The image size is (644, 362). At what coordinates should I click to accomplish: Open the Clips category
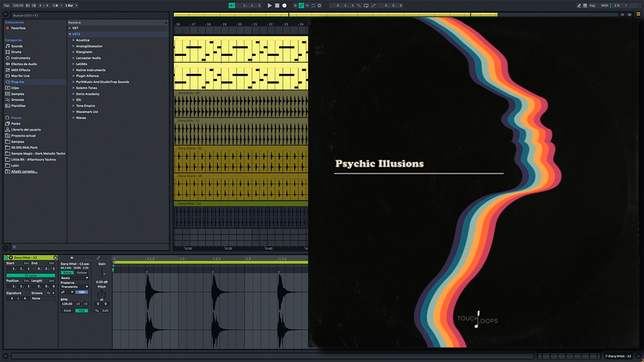point(15,87)
